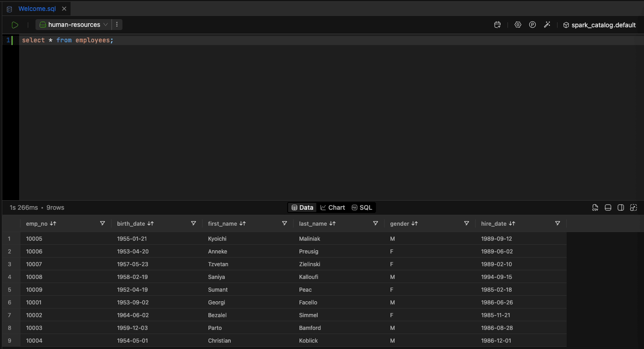
Task: Switch to the Chart view tab
Action: 333,207
